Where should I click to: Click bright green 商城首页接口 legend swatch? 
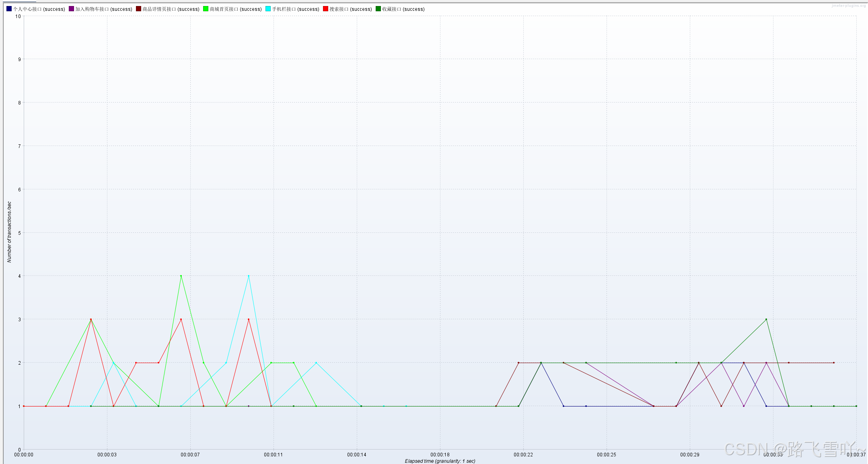[206, 9]
